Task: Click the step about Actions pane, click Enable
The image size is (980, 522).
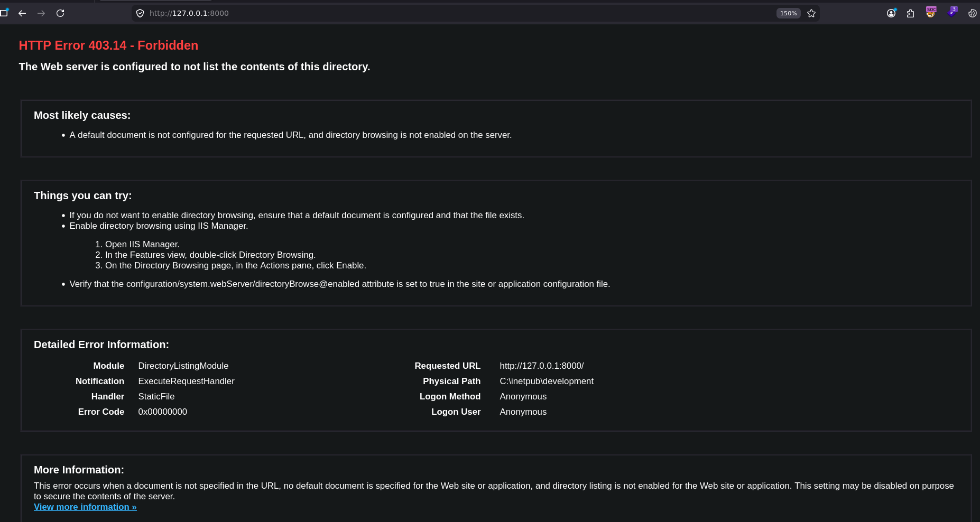Action: pos(236,265)
